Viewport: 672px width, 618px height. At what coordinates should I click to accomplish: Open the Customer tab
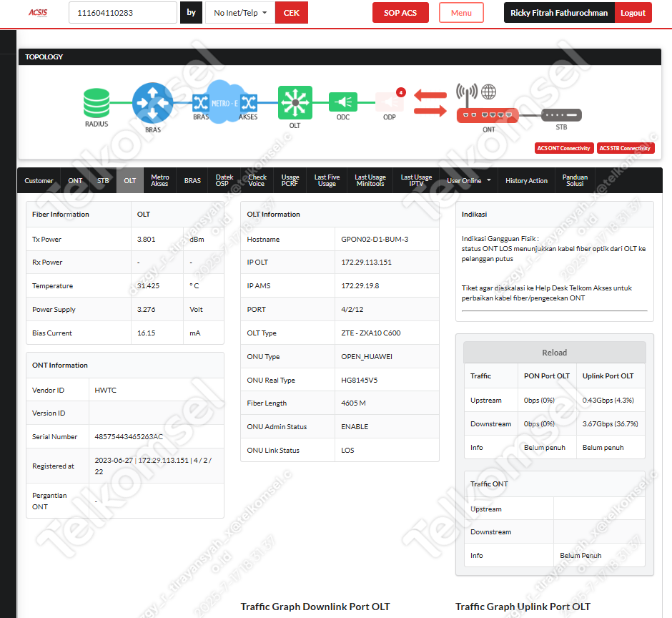click(x=39, y=180)
